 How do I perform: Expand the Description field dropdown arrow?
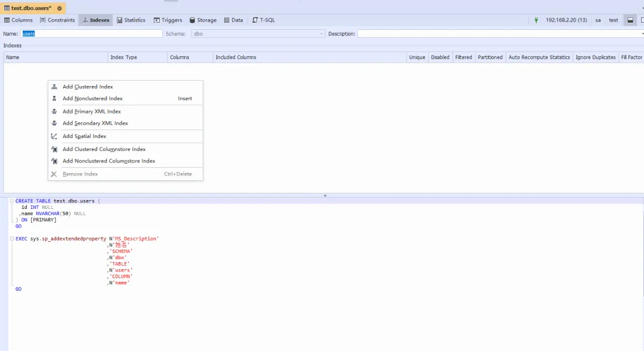point(642,34)
